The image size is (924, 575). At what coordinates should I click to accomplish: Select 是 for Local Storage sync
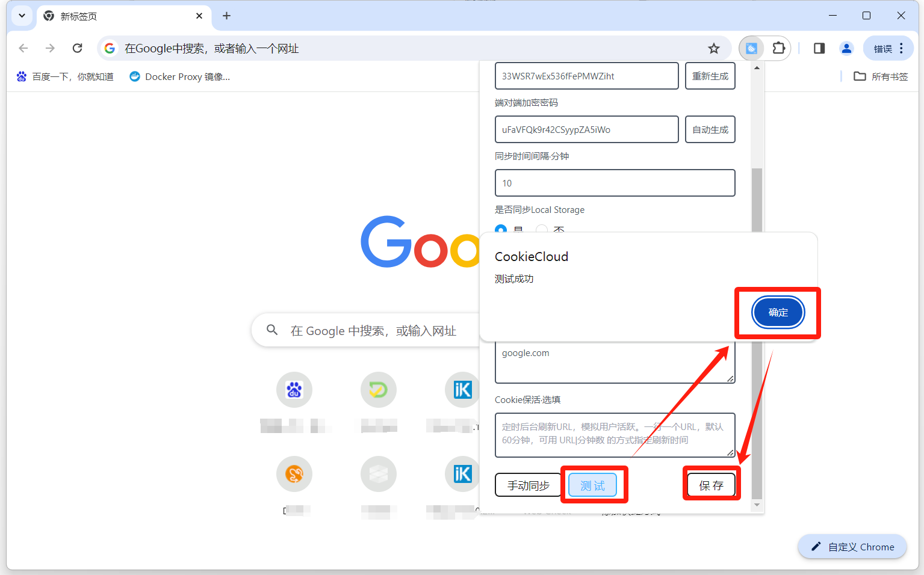tap(501, 229)
